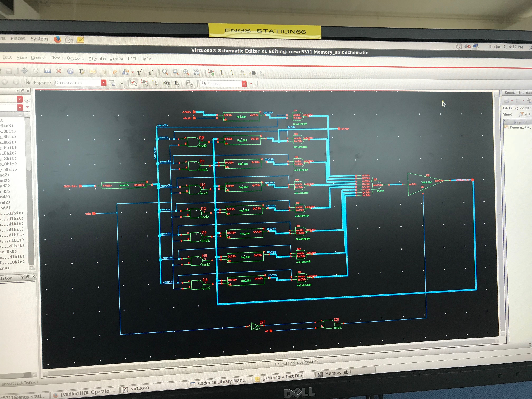The height and width of the screenshot is (399, 532).
Task: Open the Create menu
Action: click(x=39, y=58)
